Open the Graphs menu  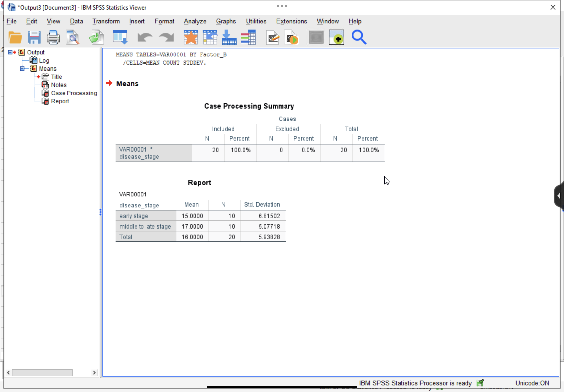click(x=226, y=21)
